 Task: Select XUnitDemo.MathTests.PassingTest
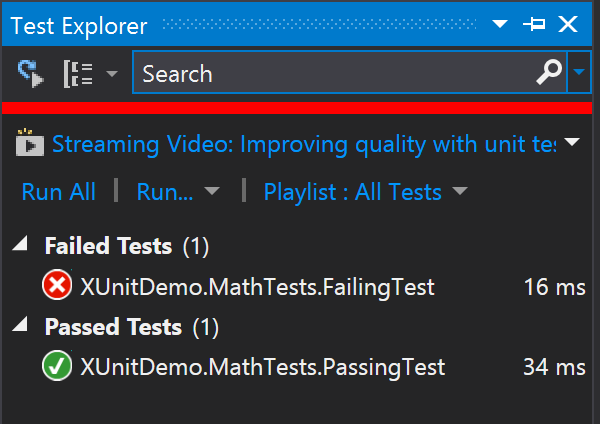coord(262,367)
